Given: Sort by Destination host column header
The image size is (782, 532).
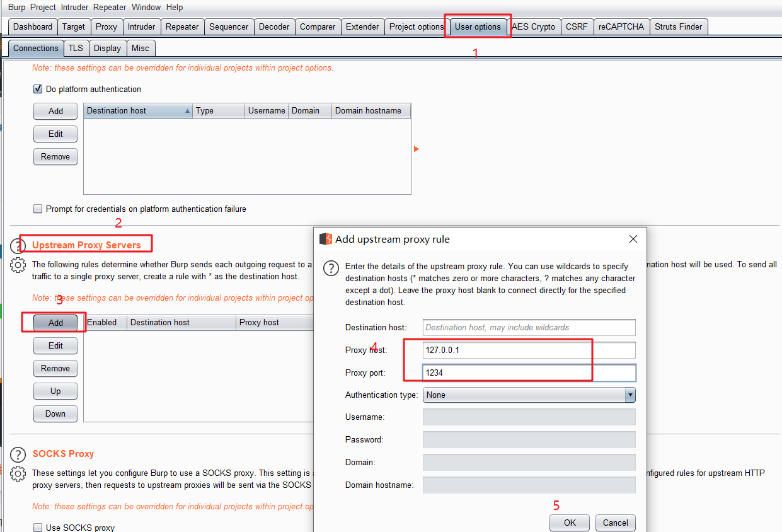Looking at the screenshot, I should tap(138, 111).
